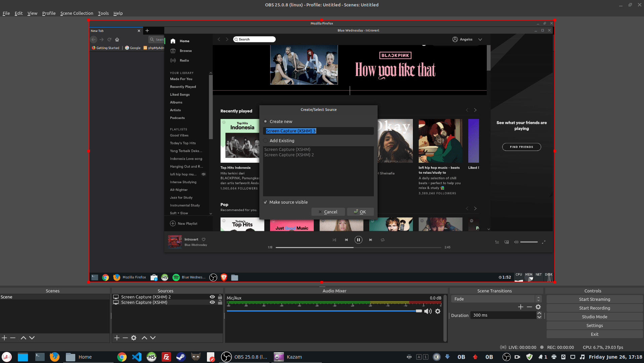Move the scene down in Scenes panel
644x363 pixels.
[32, 338]
